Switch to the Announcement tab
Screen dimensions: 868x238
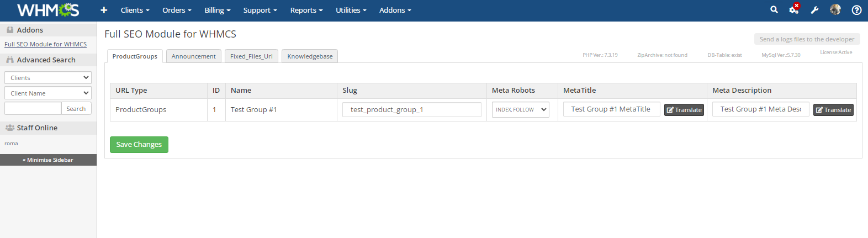pos(194,56)
